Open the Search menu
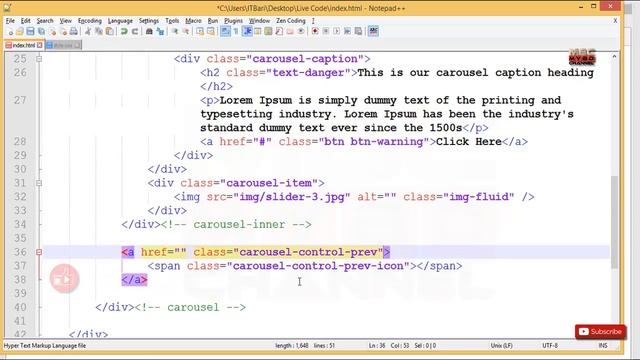 (x=45, y=20)
